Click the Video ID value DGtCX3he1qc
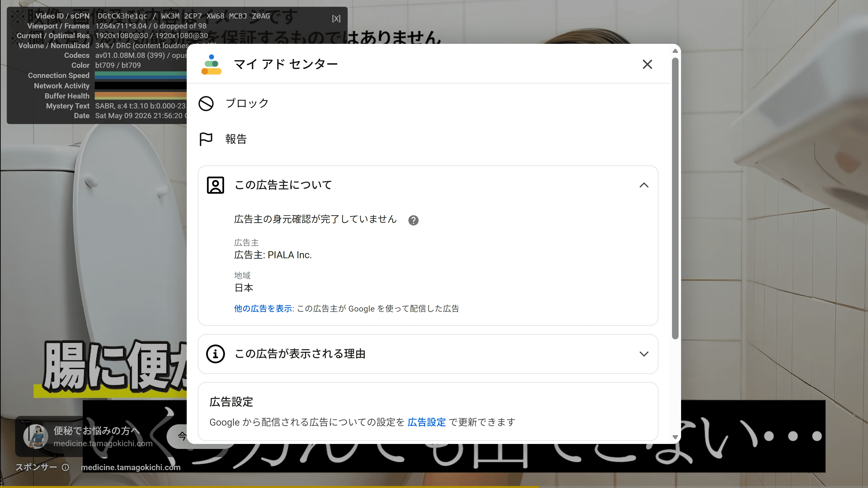Viewport: 868px width, 488px height. (x=122, y=16)
